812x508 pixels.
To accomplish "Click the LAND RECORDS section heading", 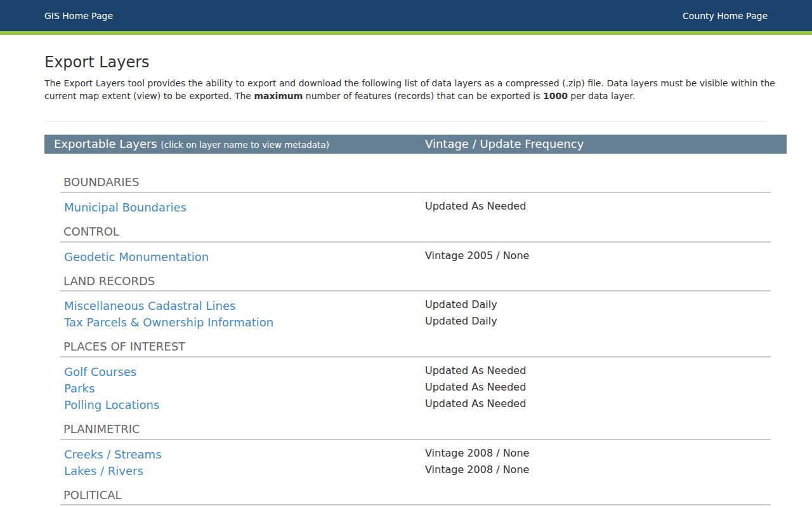I will coord(109,281).
